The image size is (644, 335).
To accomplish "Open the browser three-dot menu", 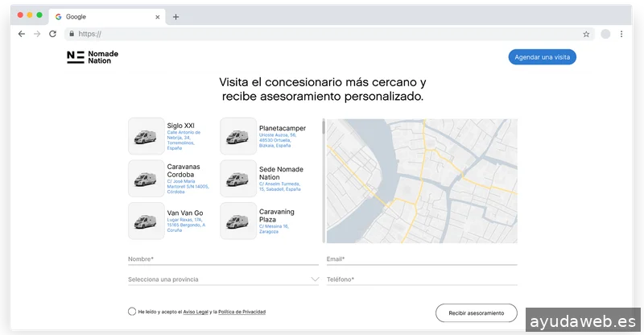I will [621, 34].
